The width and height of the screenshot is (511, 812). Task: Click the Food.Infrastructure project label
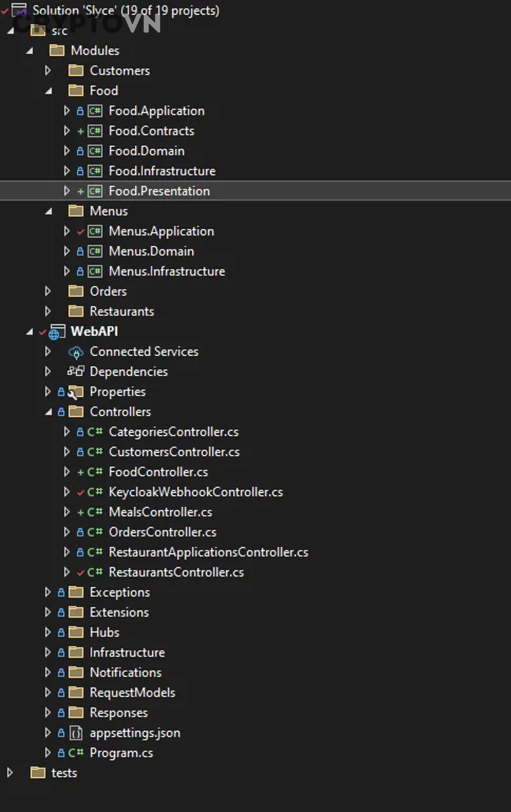click(162, 171)
